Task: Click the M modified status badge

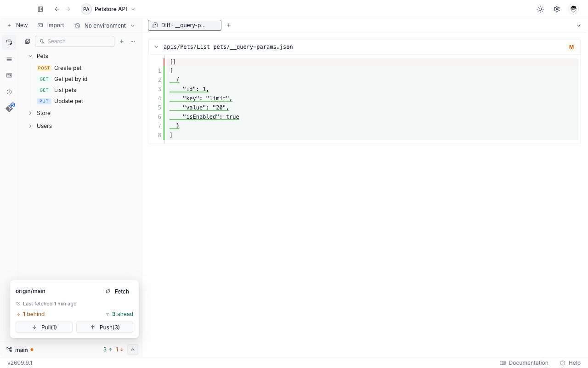Action: [571, 47]
